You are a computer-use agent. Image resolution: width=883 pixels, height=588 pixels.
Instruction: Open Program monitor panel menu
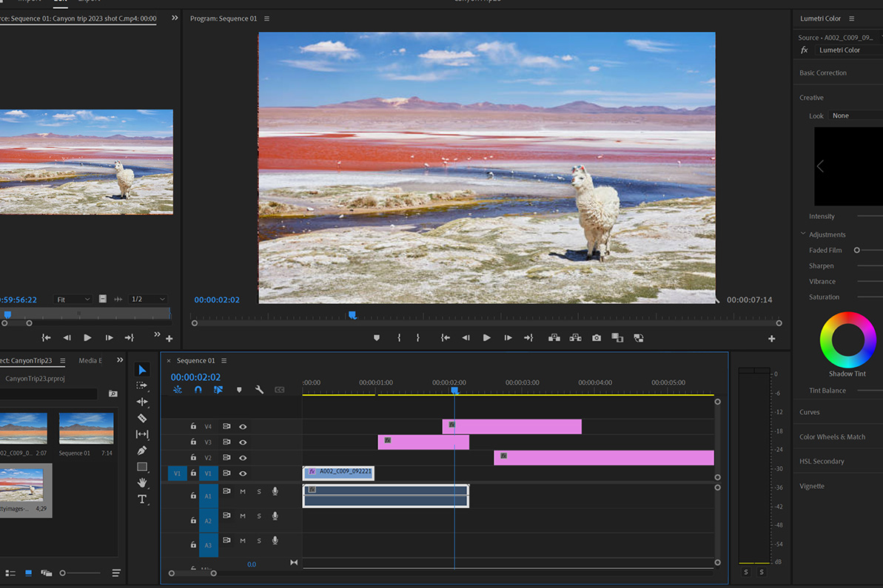pos(267,18)
